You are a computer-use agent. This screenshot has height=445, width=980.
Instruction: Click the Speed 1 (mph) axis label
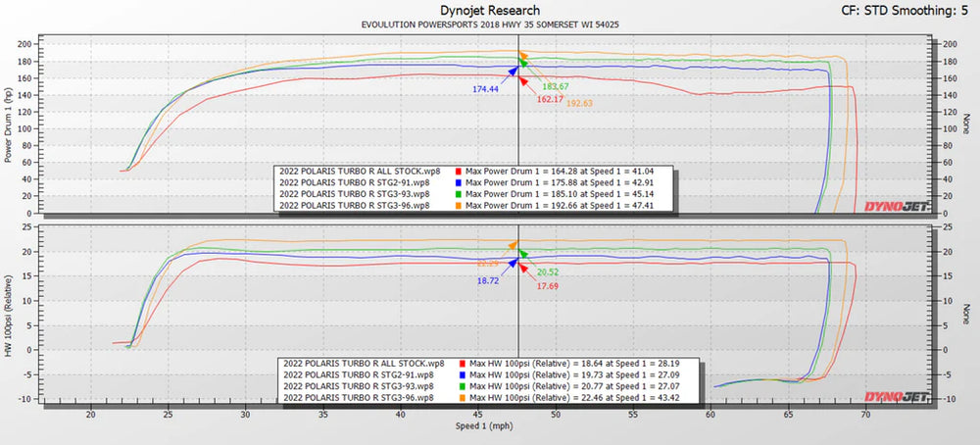[482, 429]
